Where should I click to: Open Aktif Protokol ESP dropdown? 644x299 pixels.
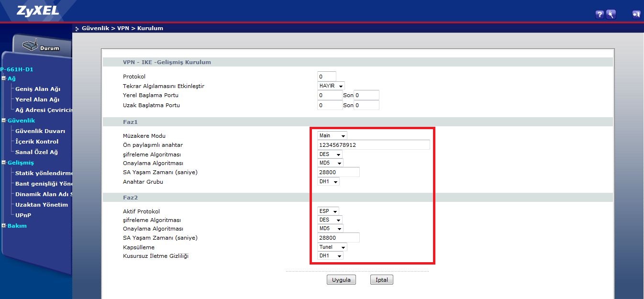[x=328, y=211]
